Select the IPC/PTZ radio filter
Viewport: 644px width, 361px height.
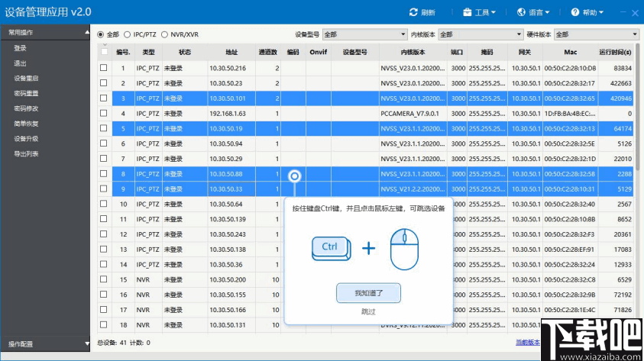point(128,34)
